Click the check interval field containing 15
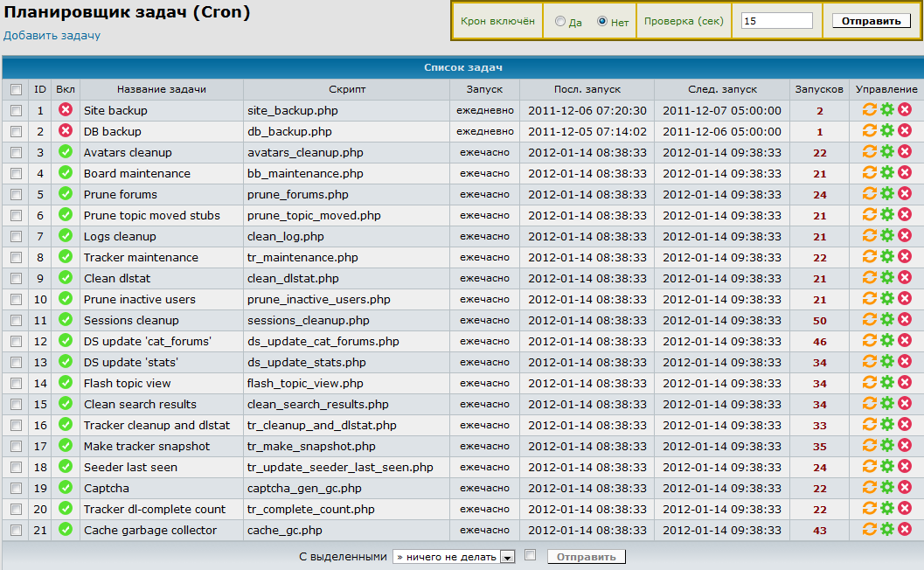924x570 pixels. point(776,21)
